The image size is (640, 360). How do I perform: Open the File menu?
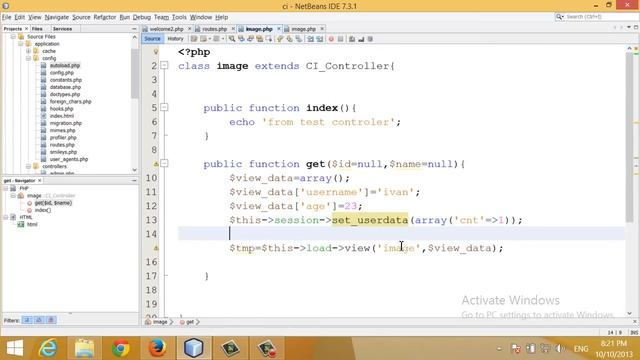(7, 17)
